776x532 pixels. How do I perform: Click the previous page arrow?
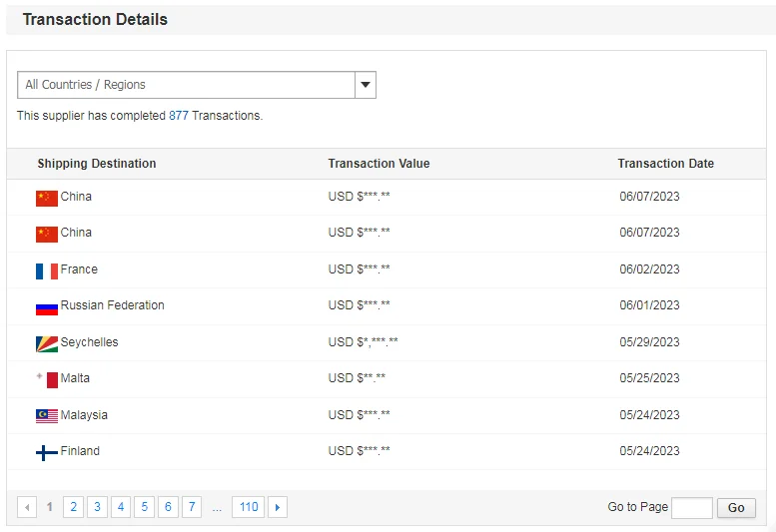coord(27,507)
